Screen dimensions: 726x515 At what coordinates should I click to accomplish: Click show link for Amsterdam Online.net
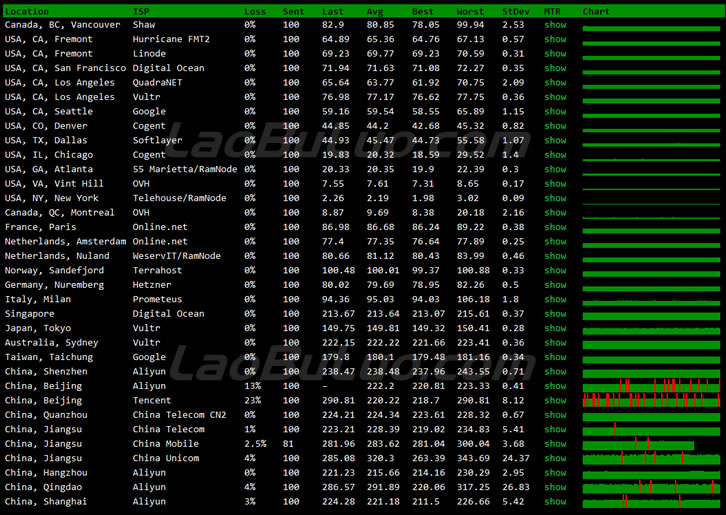click(x=555, y=242)
